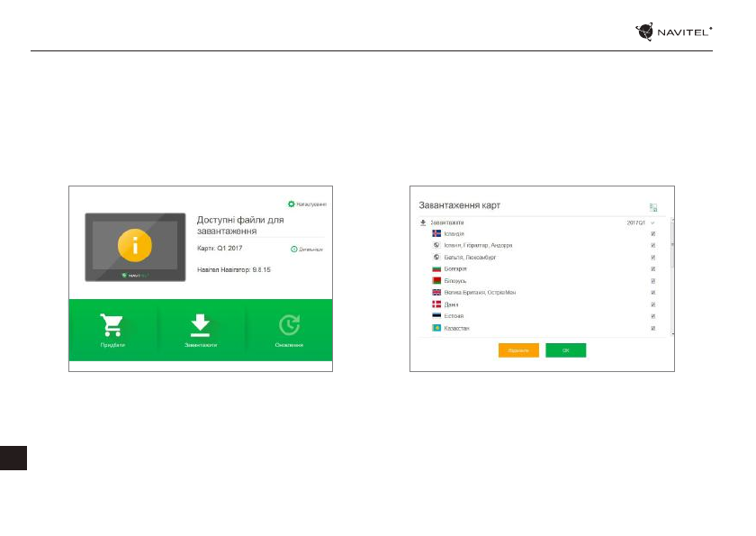Click the Estonia flag icon
Image resolution: width=756 pixels, height=536 pixels.
coord(436,316)
